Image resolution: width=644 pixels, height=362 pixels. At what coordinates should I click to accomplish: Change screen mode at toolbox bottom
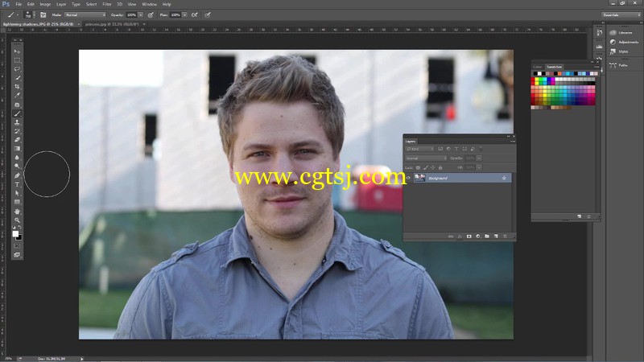pyautogui.click(x=17, y=255)
